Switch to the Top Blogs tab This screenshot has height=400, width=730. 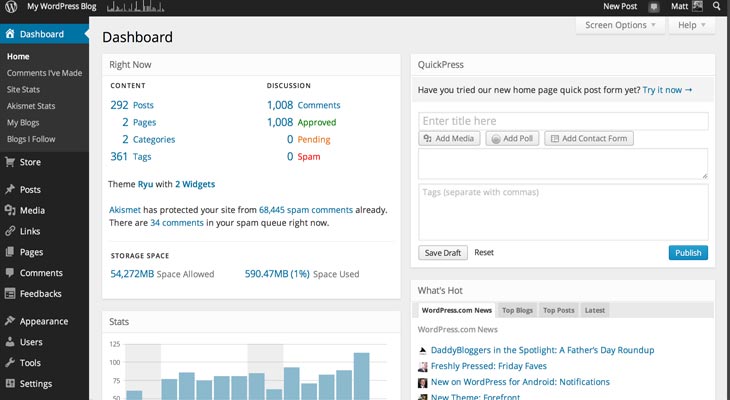tap(517, 311)
